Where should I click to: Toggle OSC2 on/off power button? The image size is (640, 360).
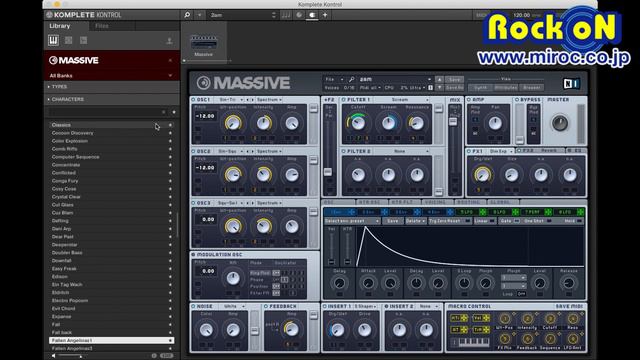[x=193, y=151]
